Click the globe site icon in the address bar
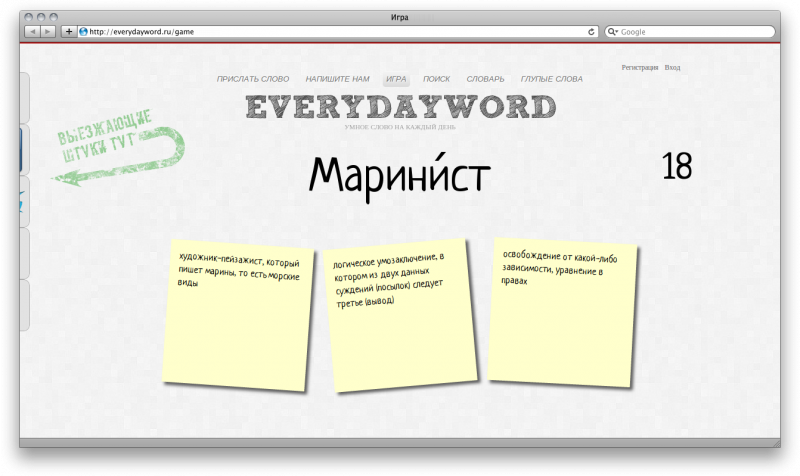Viewport: 800px width, 476px height. [83, 32]
